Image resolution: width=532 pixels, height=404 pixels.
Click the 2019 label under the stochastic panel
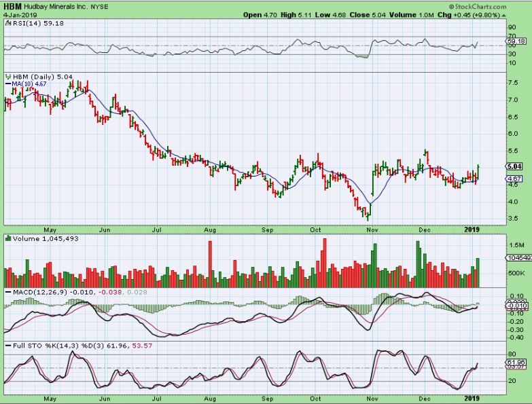coord(472,399)
